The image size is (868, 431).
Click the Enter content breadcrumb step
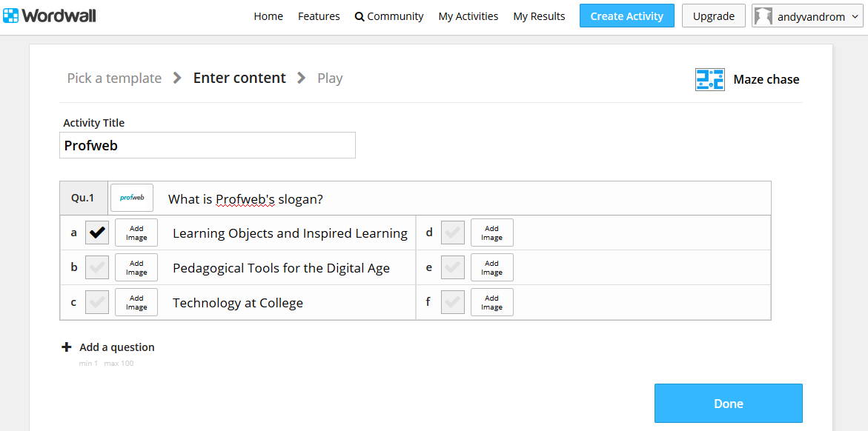[x=239, y=78]
